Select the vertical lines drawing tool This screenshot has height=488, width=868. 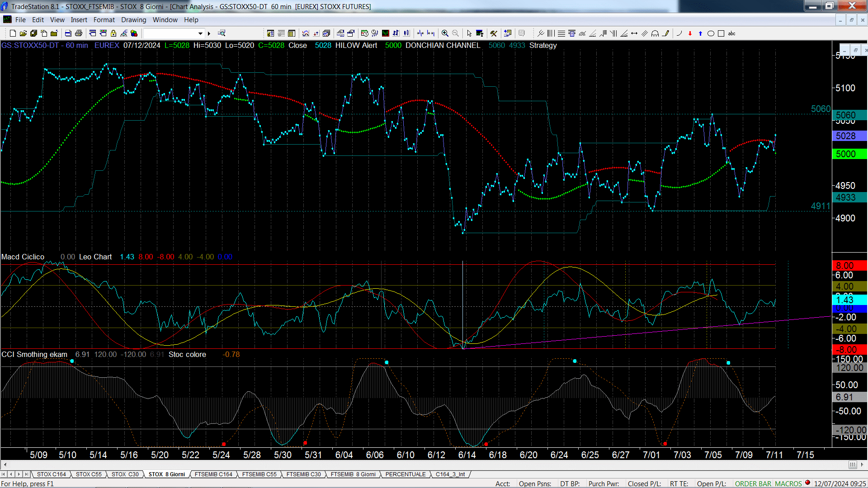coord(551,33)
